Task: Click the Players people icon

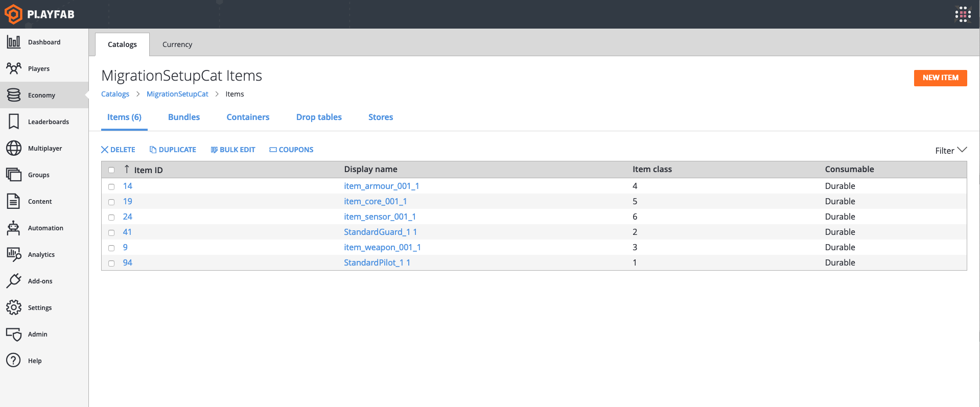Action: pyautogui.click(x=14, y=68)
